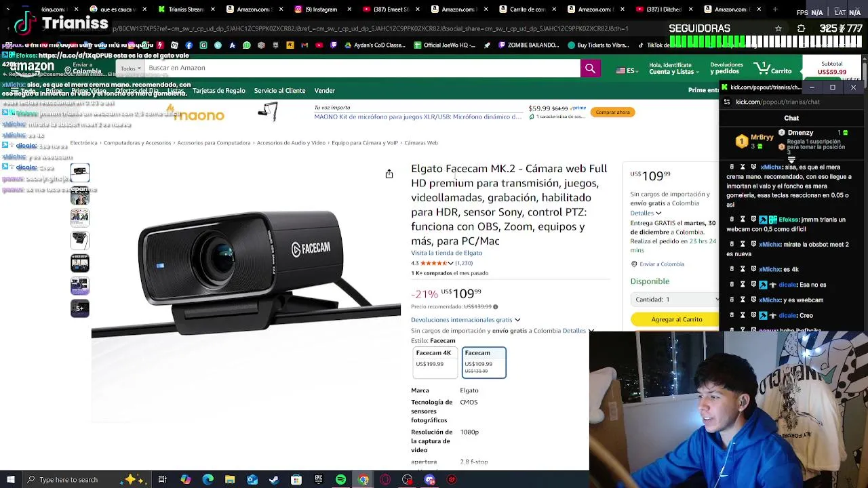Click the price info icon next to US$139.99
The height and width of the screenshot is (488, 868).
pyautogui.click(x=495, y=307)
